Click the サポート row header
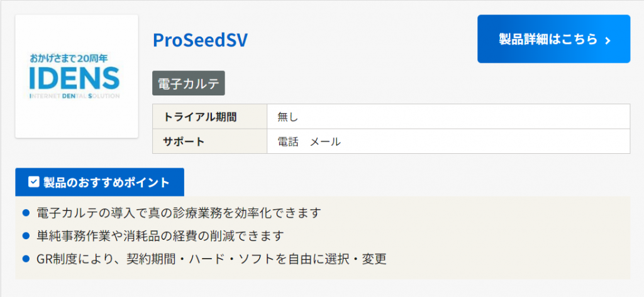Viewport: 644px width, 297px height. coord(184,141)
